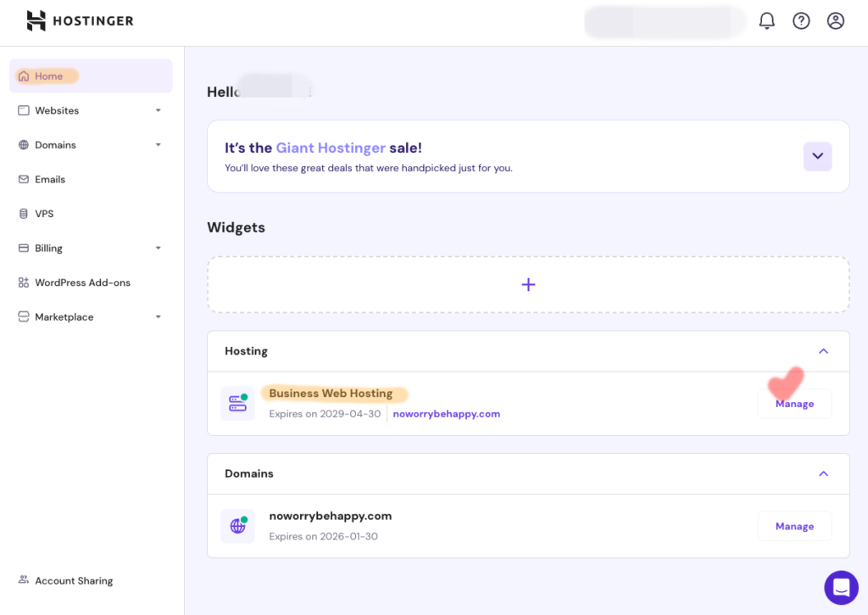Manage the Business Web Hosting plan
This screenshot has width=868, height=615.
(794, 404)
